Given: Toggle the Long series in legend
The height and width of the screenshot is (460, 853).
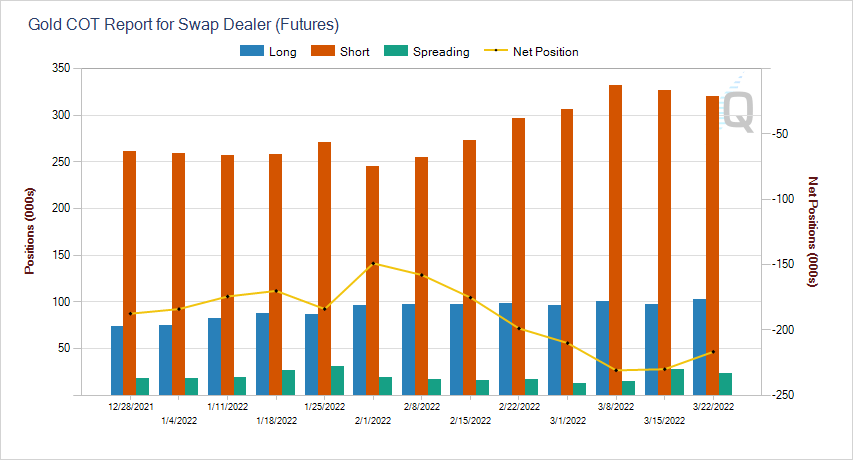Looking at the screenshot, I should pyautogui.click(x=282, y=52).
